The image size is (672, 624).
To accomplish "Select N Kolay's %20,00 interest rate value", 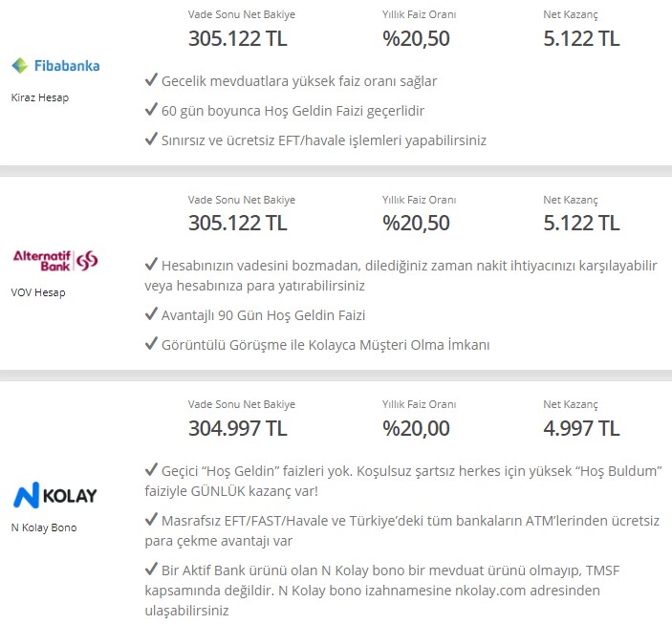I will (x=416, y=428).
